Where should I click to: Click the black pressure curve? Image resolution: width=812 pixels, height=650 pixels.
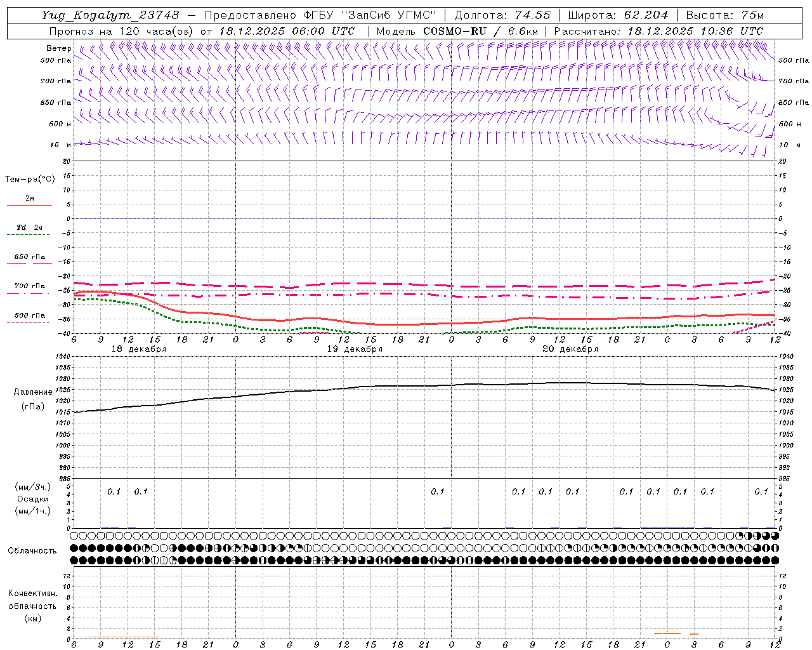(424, 385)
